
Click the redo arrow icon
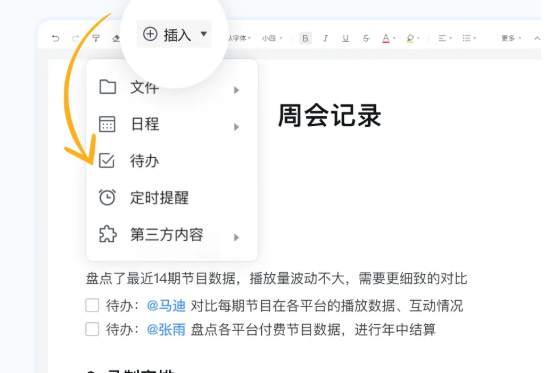tap(75, 38)
